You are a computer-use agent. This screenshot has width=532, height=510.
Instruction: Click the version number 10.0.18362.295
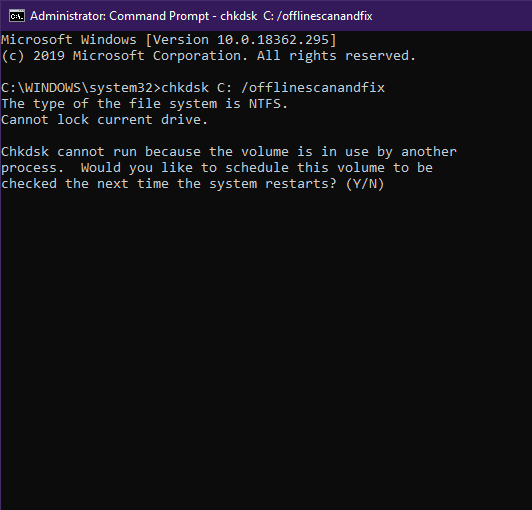tap(273, 40)
